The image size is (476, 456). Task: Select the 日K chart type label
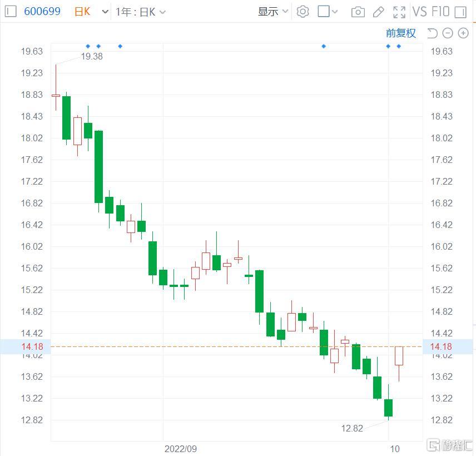click(82, 12)
